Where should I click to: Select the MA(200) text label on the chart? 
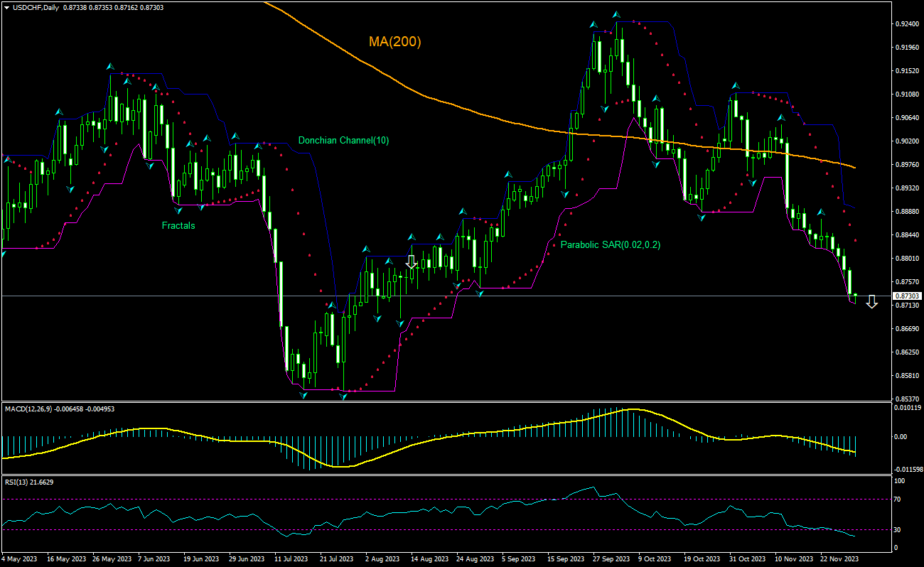[x=394, y=40]
